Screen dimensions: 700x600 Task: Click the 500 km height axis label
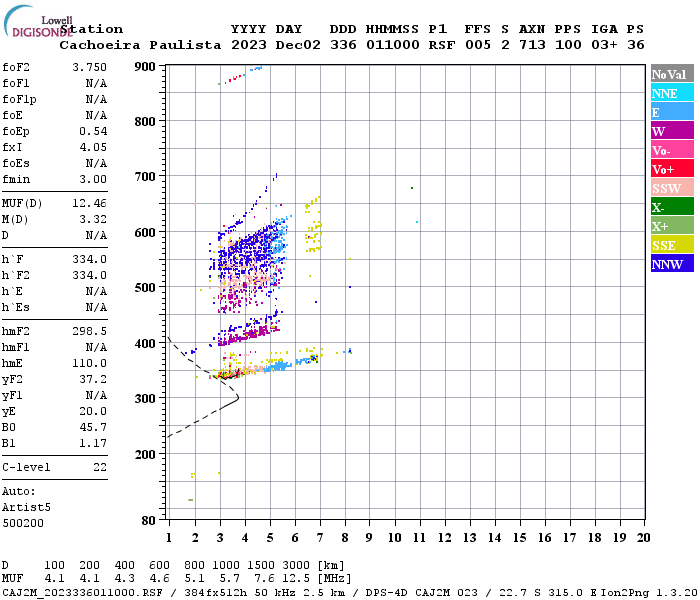pyautogui.click(x=145, y=288)
